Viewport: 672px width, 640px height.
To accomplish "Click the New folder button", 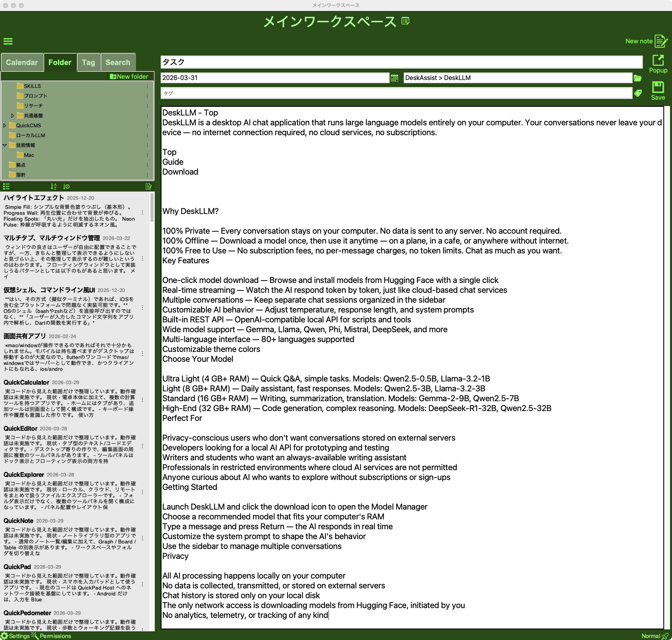I will (x=129, y=76).
